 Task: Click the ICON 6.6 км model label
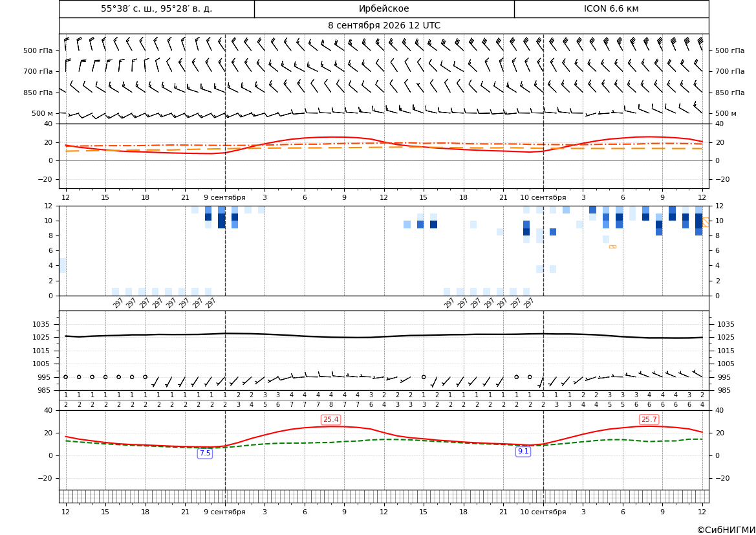tap(611, 8)
